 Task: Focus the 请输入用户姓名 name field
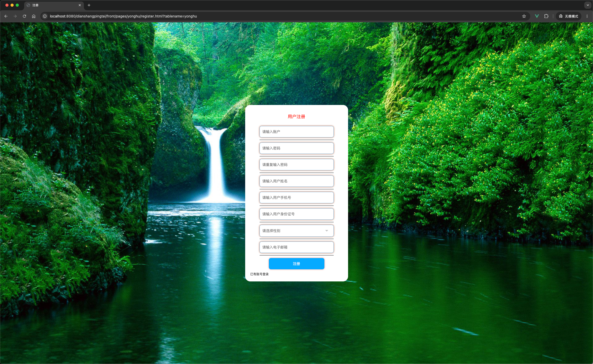296,181
